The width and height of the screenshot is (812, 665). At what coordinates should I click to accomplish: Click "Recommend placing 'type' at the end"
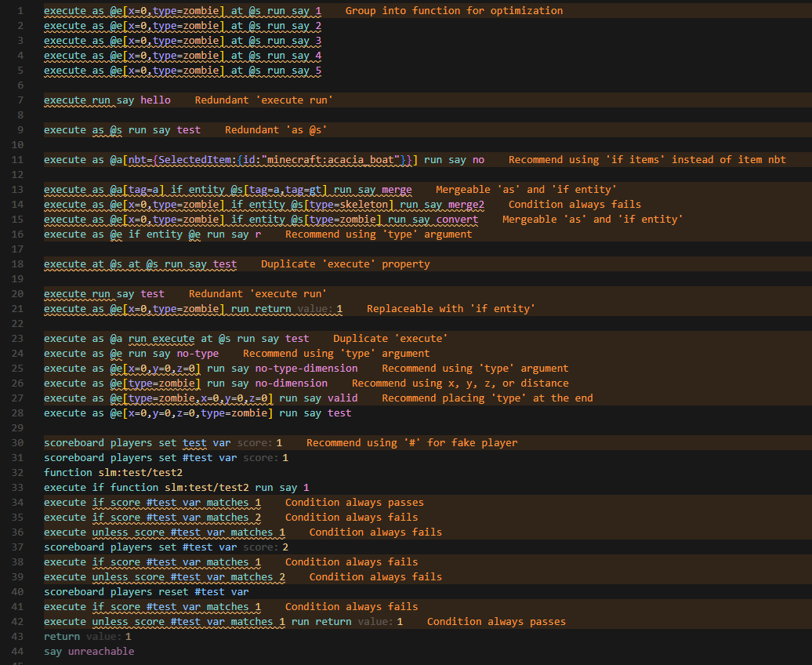(x=487, y=398)
